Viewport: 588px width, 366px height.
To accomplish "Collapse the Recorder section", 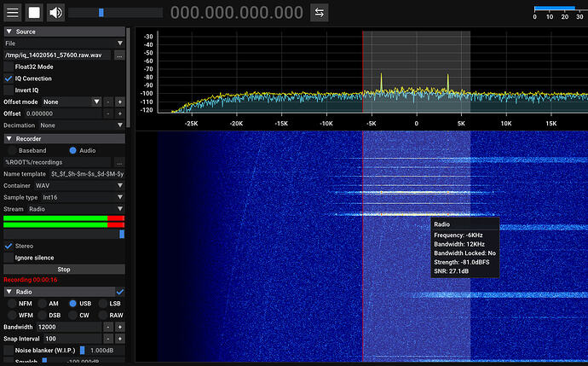I will tap(64, 138).
